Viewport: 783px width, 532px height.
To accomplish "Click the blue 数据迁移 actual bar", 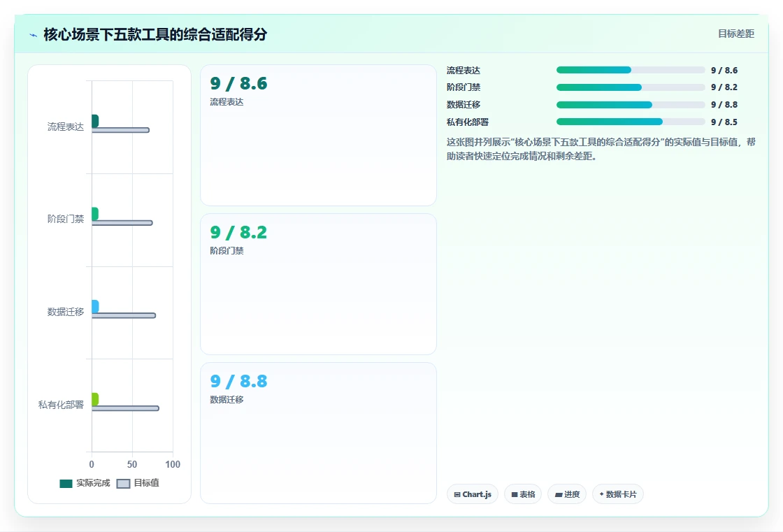I will pos(95,307).
